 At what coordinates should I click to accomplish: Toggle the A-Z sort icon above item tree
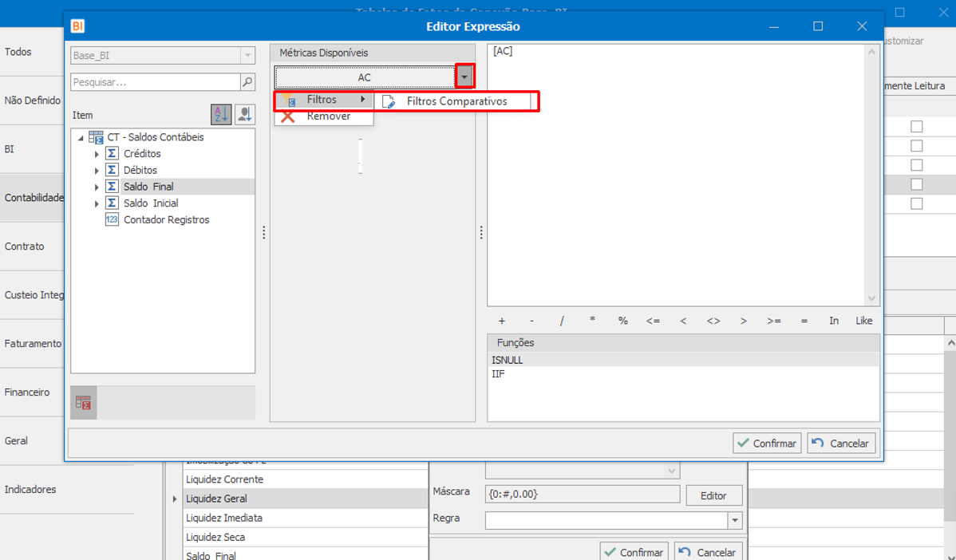pyautogui.click(x=221, y=115)
